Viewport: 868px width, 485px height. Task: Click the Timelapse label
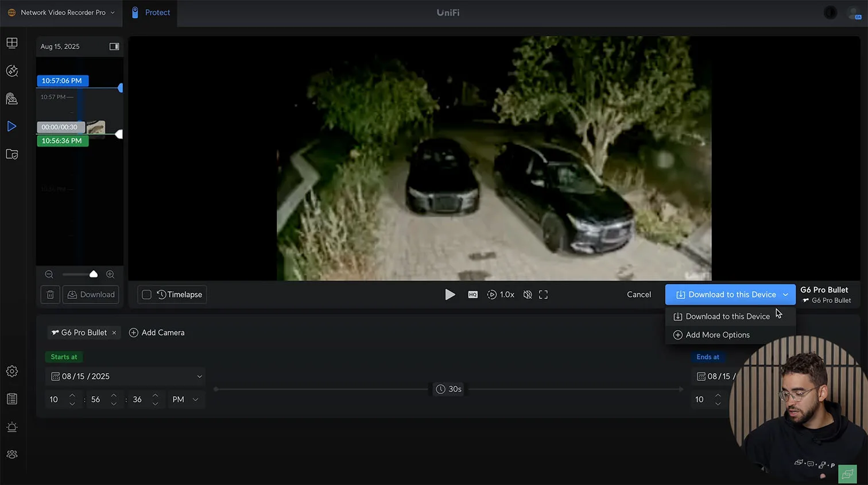click(x=184, y=295)
